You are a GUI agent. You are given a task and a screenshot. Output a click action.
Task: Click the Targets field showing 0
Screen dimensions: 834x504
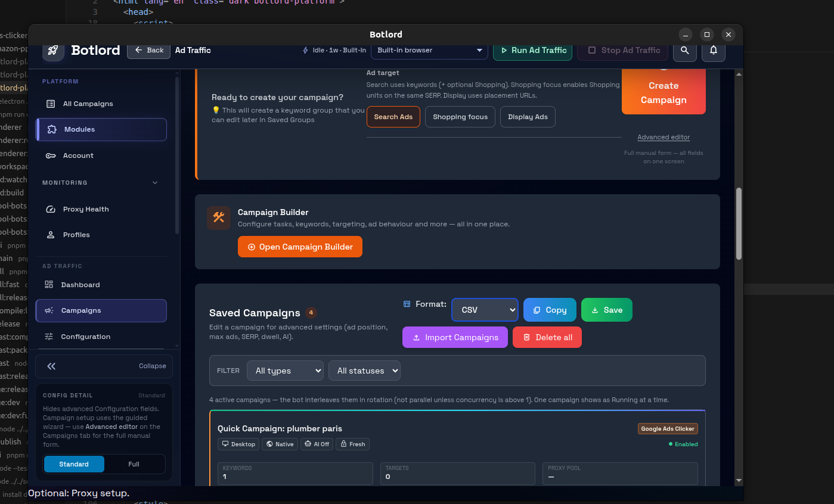[x=458, y=474]
